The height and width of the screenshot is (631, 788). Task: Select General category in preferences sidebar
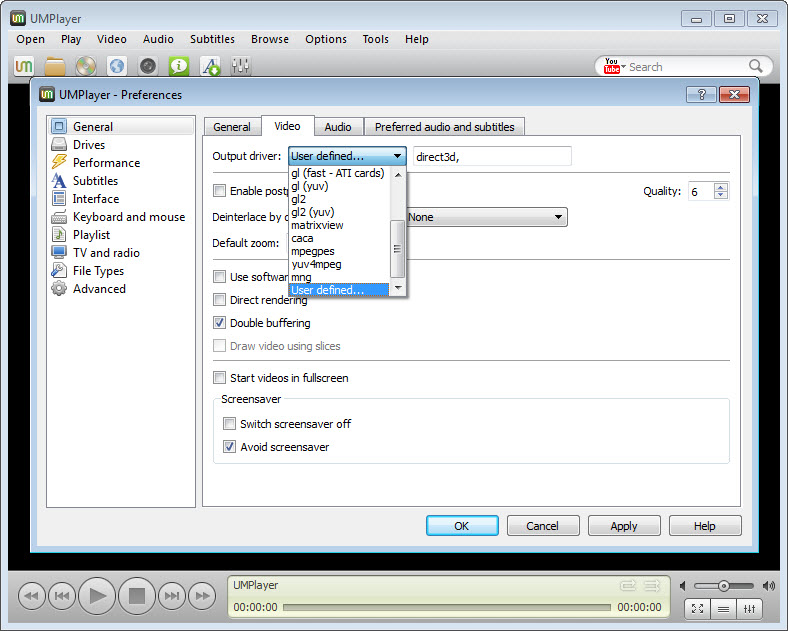point(122,126)
